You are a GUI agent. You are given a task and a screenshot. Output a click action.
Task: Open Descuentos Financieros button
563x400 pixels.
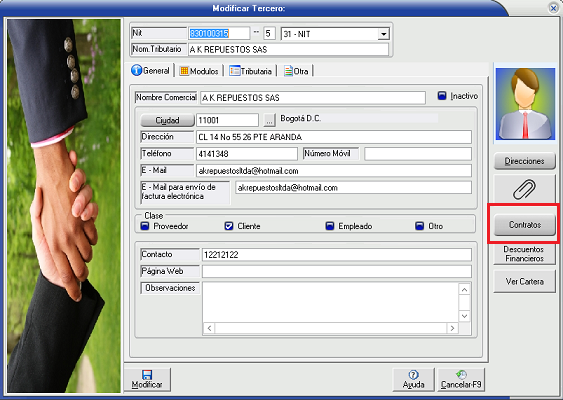tap(525, 254)
